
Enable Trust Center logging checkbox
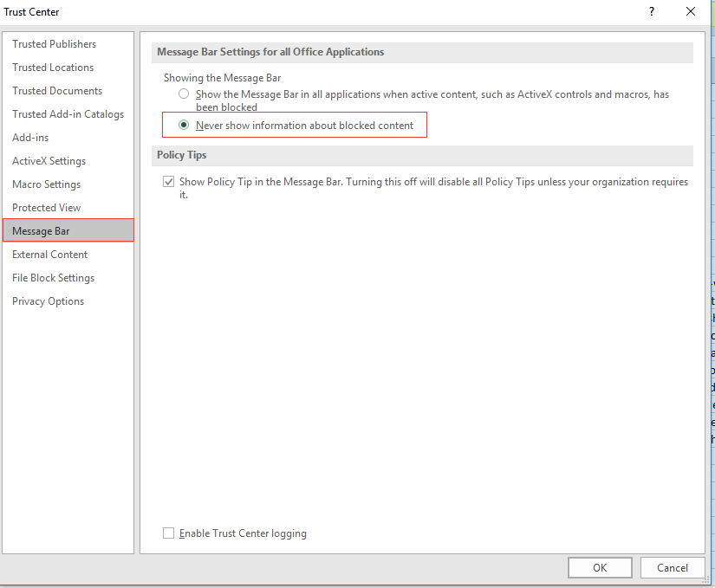click(x=169, y=533)
